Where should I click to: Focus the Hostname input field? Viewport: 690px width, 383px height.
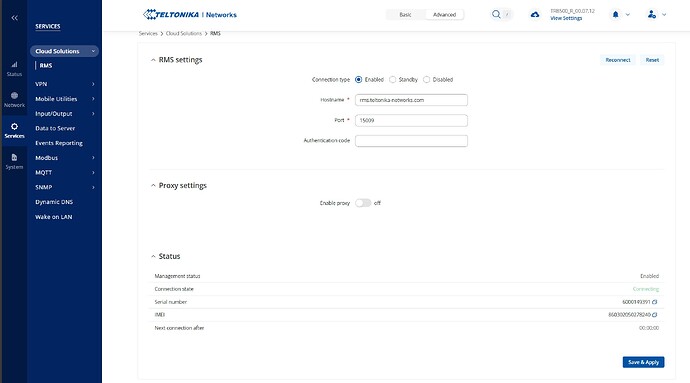[411, 100]
